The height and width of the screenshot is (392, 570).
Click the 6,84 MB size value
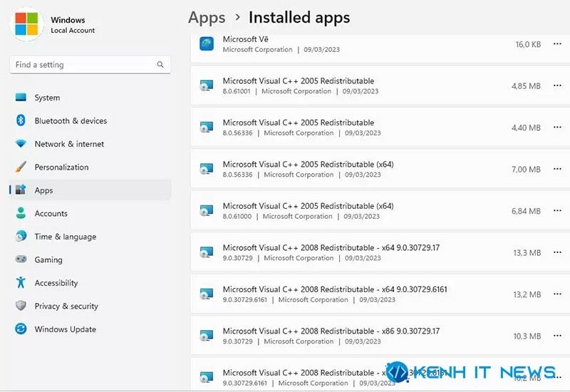[x=526, y=211]
